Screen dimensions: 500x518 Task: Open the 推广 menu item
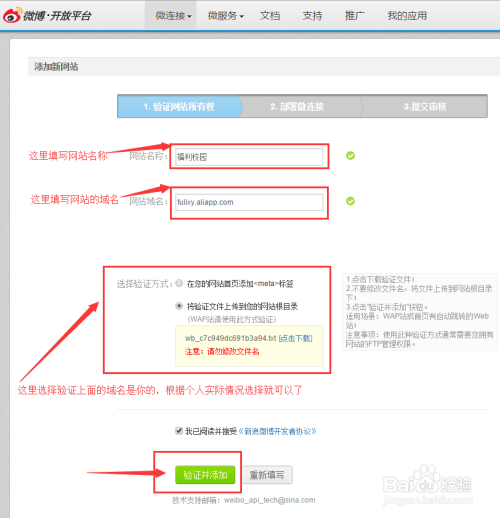click(x=355, y=16)
